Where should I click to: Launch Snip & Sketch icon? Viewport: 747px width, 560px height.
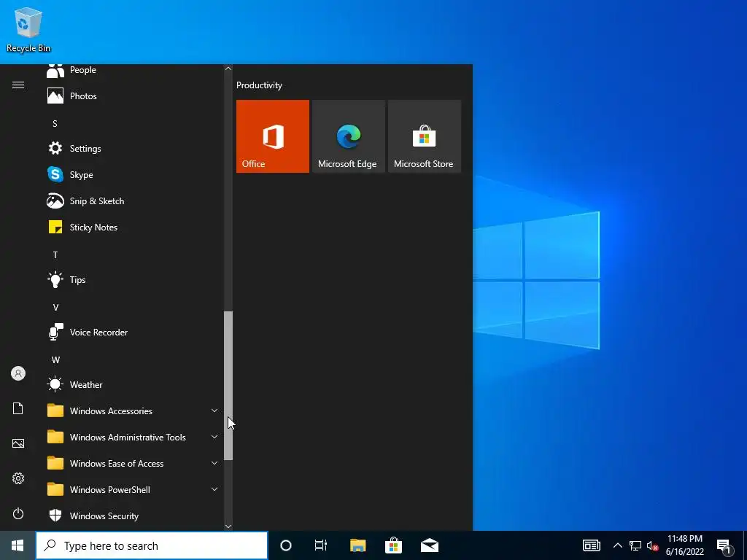point(55,201)
